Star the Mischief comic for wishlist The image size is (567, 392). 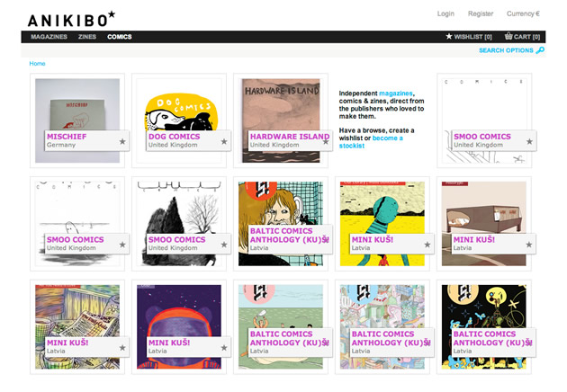tap(122, 141)
